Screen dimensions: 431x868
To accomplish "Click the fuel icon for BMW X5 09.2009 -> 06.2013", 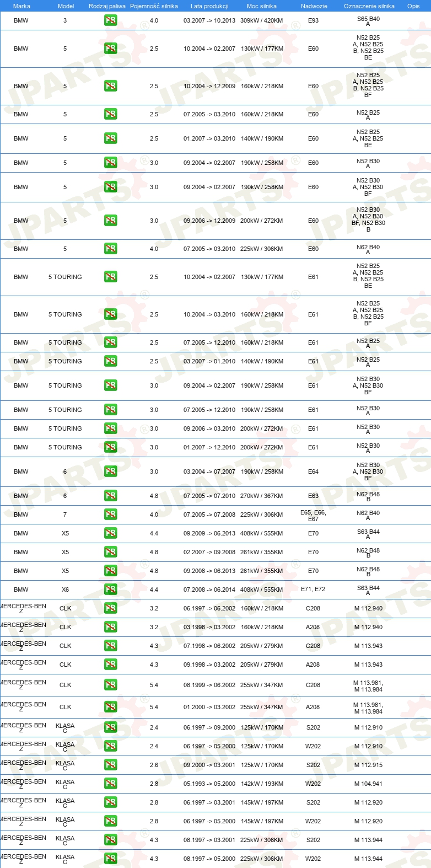I will (111, 533).
